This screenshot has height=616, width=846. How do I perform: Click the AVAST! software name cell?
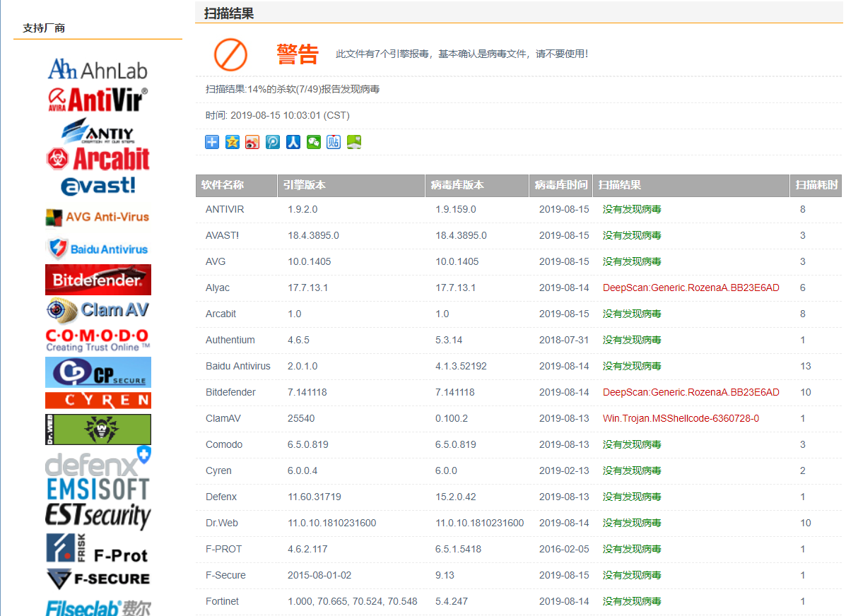[x=222, y=235]
